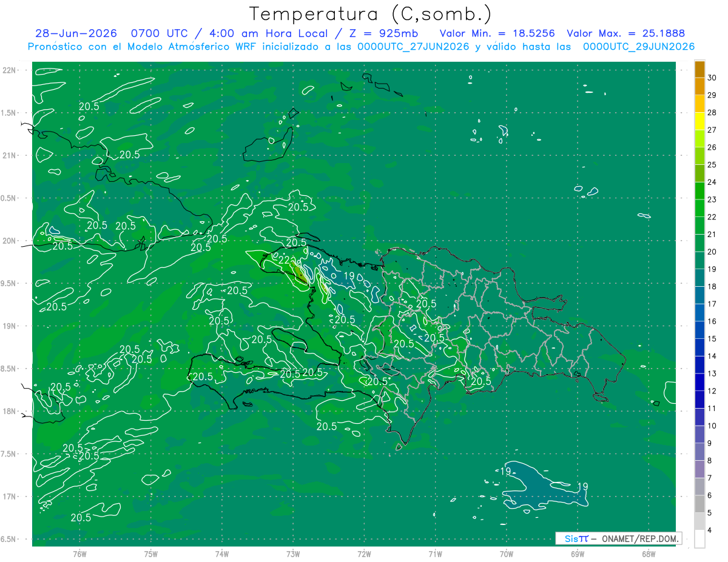728x562 pixels.
Task: Click the valid-until time '0000UTC_29JUN2026'
Action: [x=638, y=47]
